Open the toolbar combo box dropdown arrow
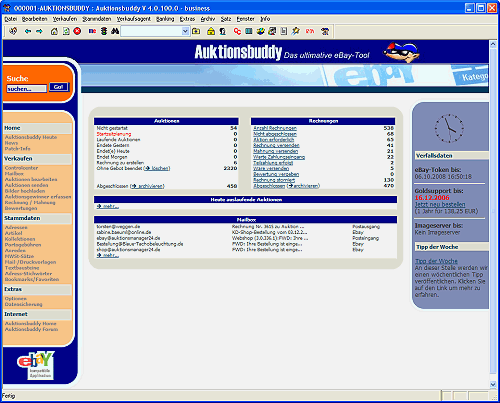Screen dimensions: 500x403 (185, 31)
